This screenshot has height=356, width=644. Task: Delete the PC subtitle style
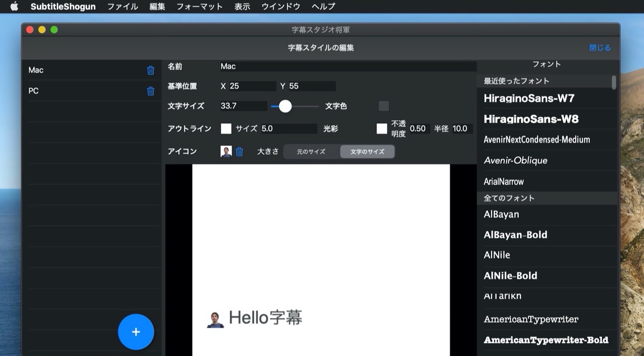pos(151,91)
